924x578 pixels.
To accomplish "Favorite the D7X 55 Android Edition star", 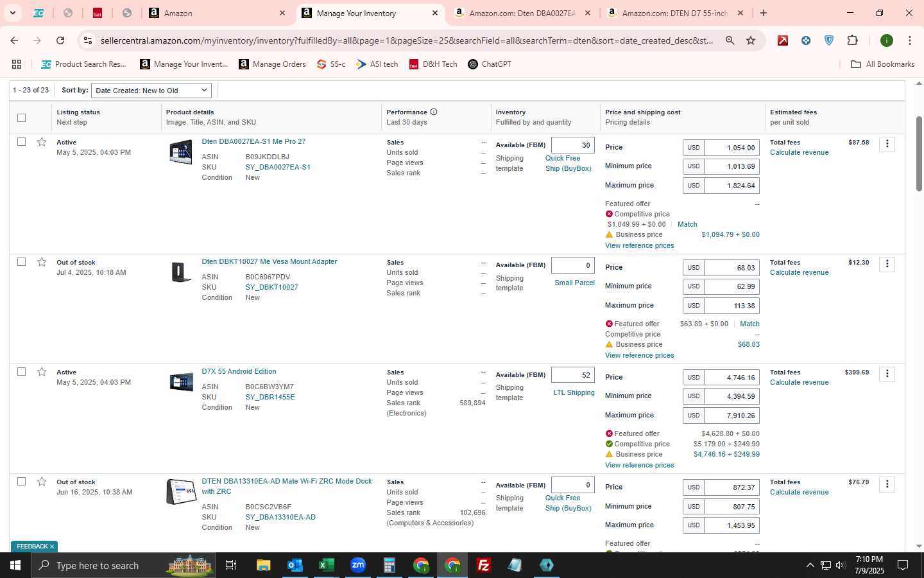I will pyautogui.click(x=42, y=372).
